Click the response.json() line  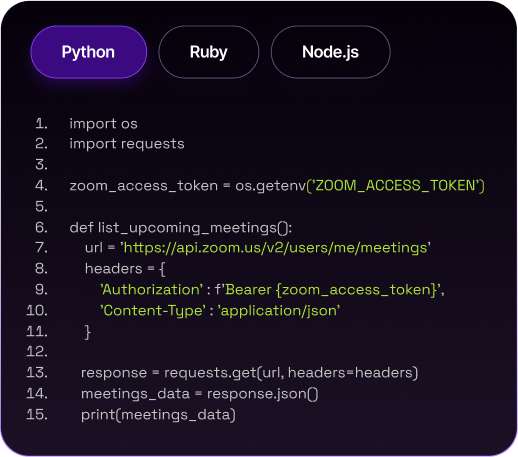click(200, 394)
